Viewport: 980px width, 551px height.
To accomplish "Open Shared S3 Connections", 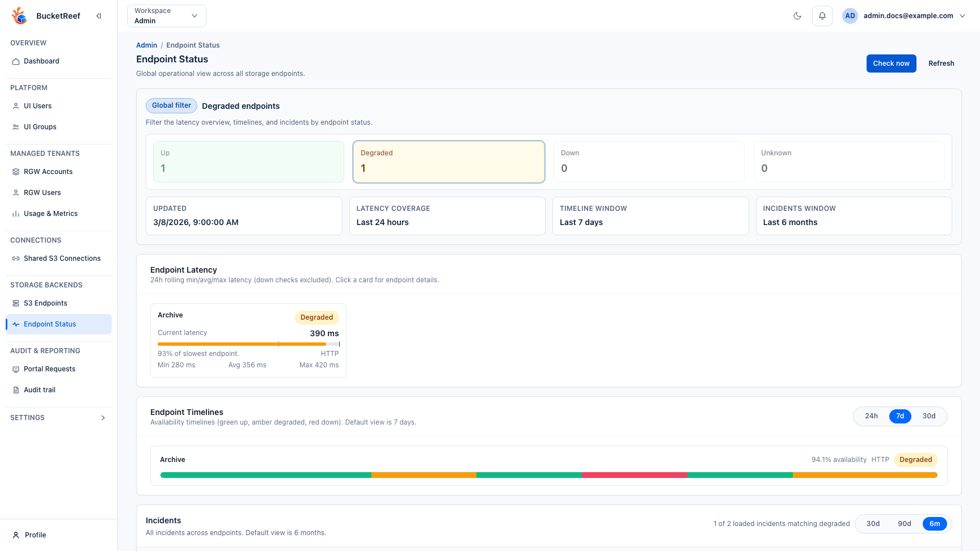I will point(58,258).
